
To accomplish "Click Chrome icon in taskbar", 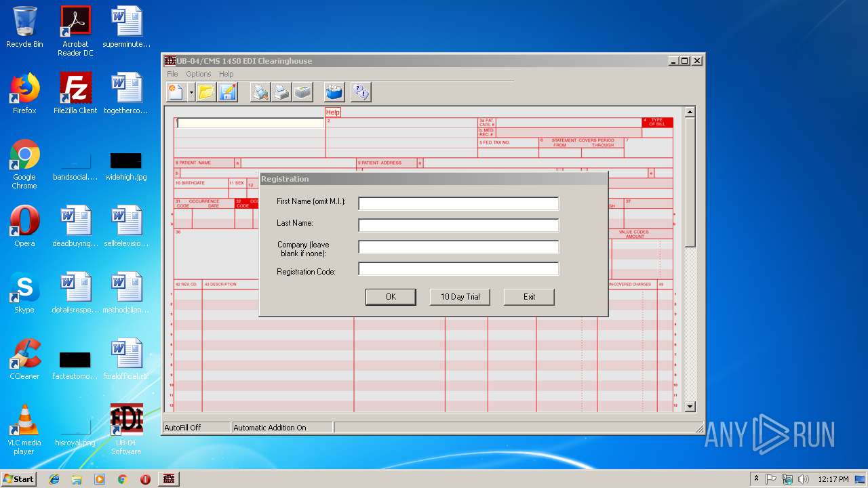I will 122,479.
